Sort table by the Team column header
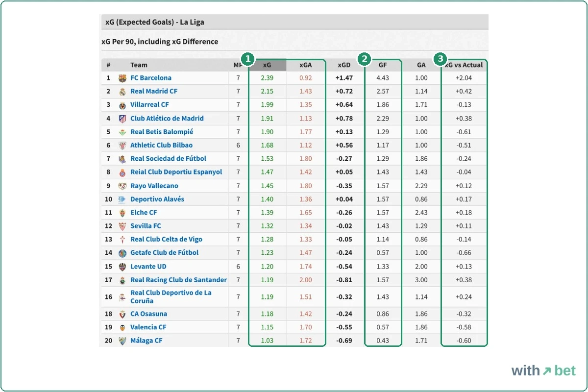 tap(139, 65)
